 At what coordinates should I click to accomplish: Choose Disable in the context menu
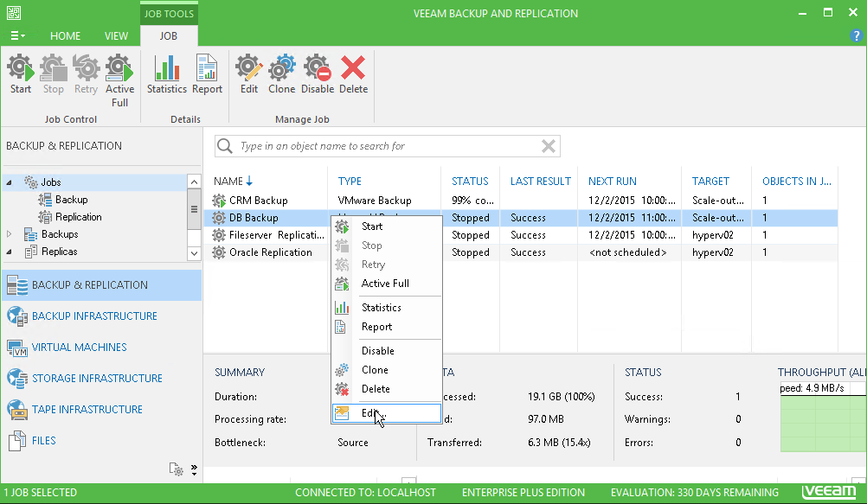[x=387, y=350]
